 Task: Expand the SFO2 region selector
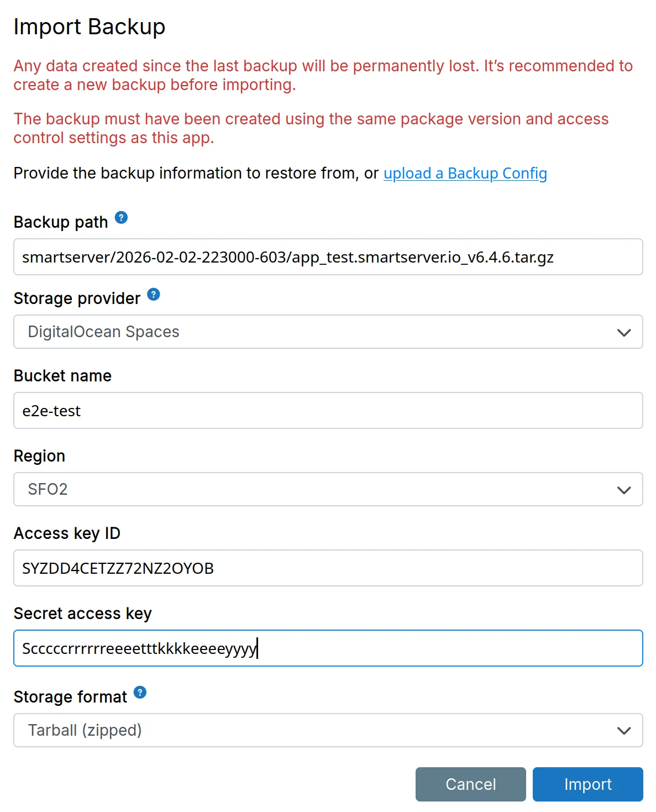[x=328, y=490]
